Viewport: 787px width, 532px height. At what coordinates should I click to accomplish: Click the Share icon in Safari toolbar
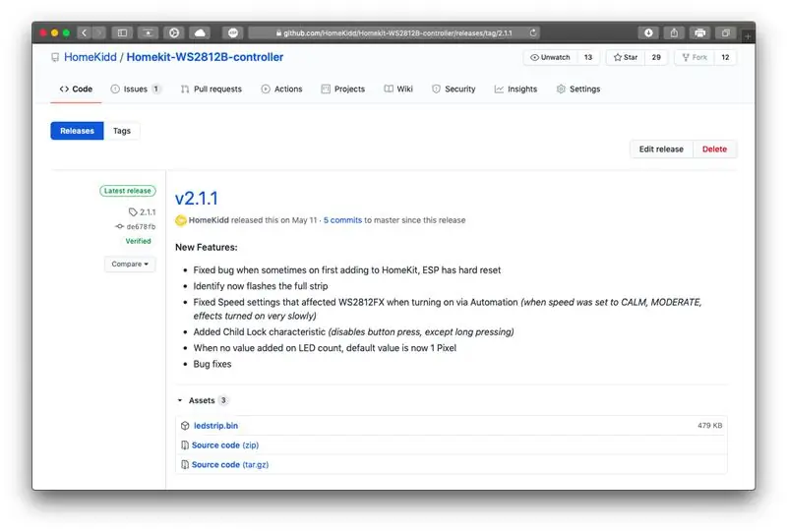pyautogui.click(x=674, y=33)
